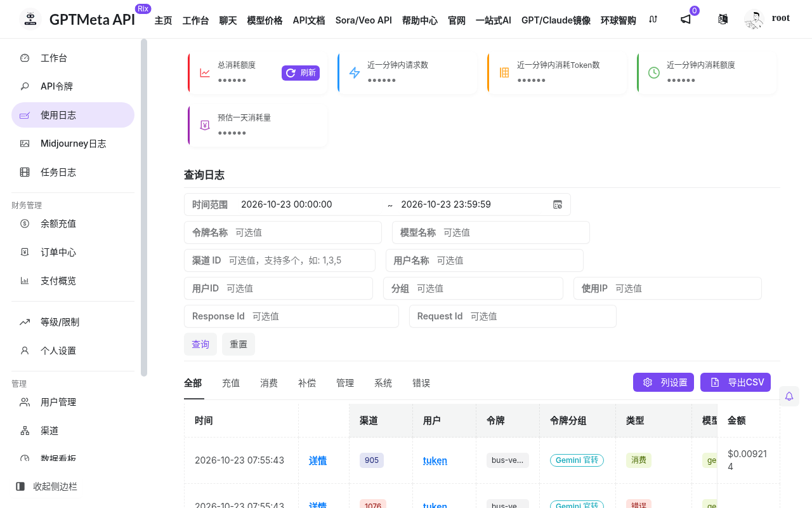Open the tuken user link in channel 905 row
Image resolution: width=812 pixels, height=508 pixels.
(x=435, y=460)
